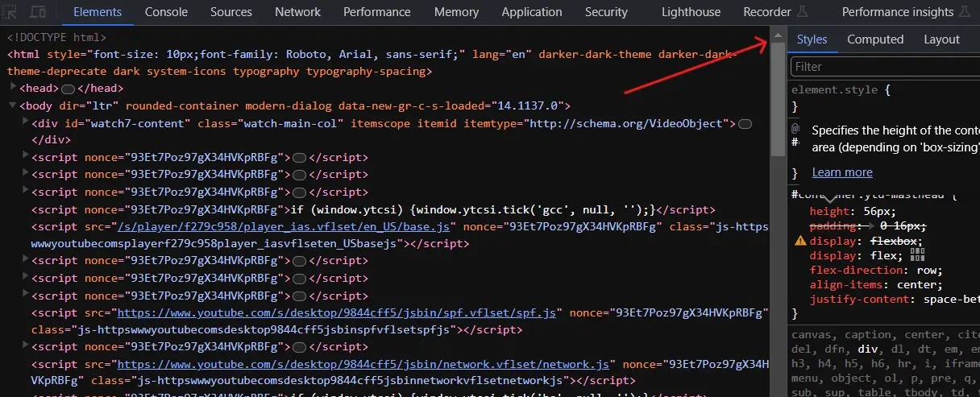Image resolution: width=980 pixels, height=397 pixels.
Task: Click the struck-through flexbox value
Action: pos(895,241)
